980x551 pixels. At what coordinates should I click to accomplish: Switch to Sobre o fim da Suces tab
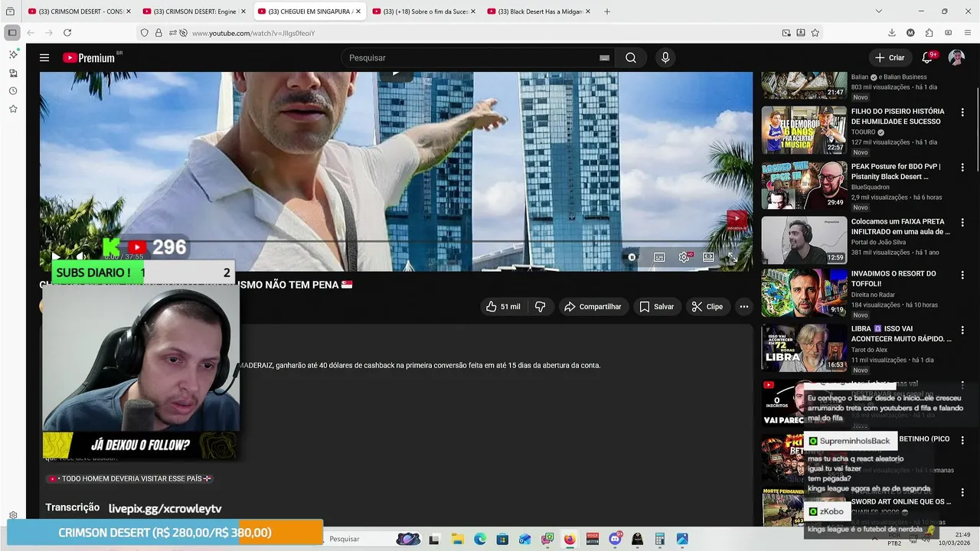[x=423, y=11]
